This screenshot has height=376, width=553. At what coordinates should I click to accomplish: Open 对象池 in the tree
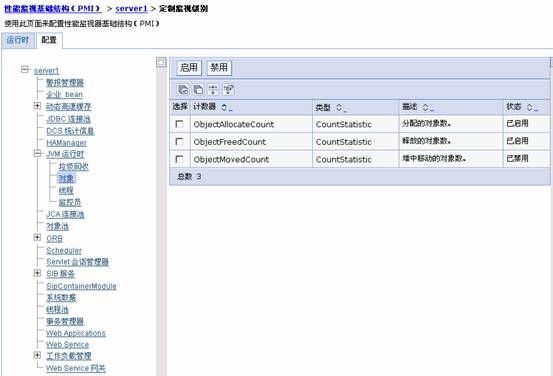57,226
